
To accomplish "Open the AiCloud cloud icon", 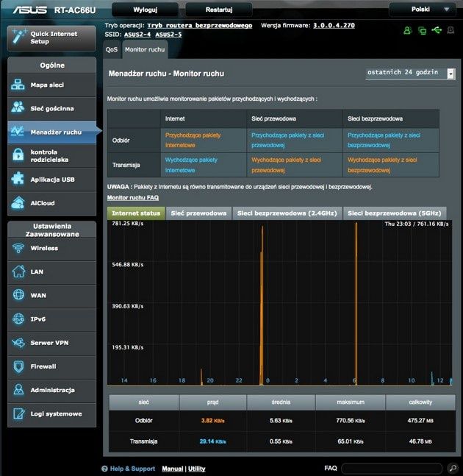I will 18,203.
